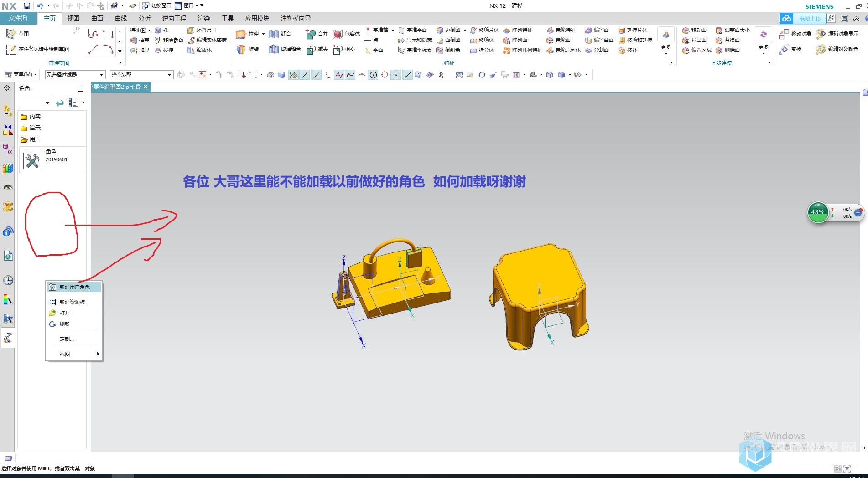
Task: Open 编辑对象颜色 color editor
Action: pos(837,49)
